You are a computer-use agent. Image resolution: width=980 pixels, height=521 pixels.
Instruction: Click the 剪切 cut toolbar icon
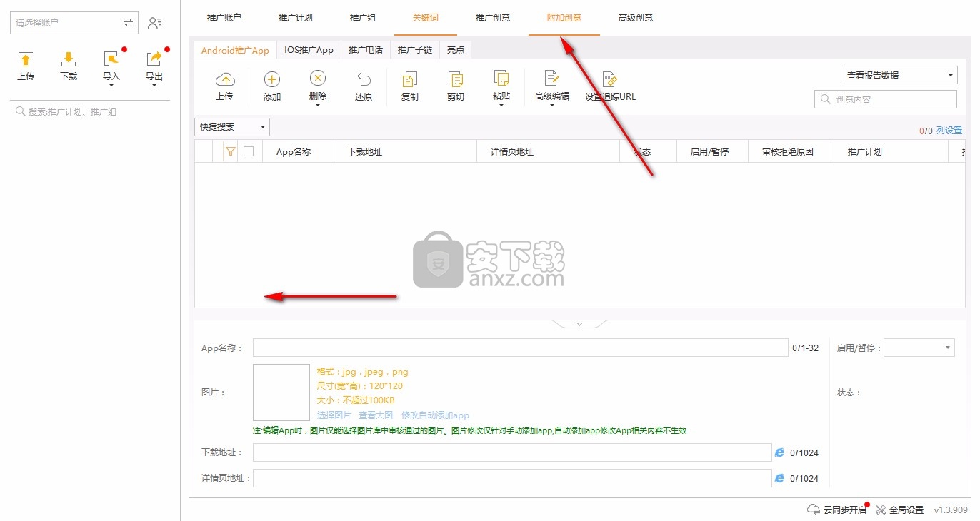pos(456,79)
